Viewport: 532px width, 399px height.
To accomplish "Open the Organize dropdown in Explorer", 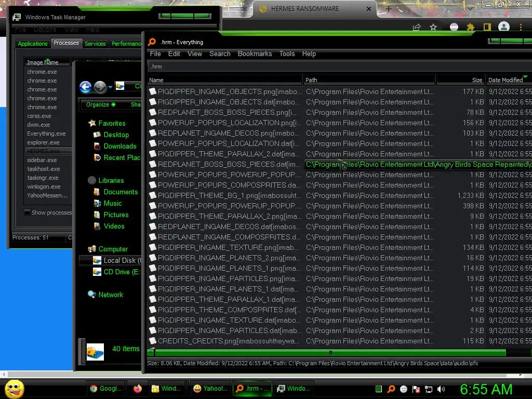I will tap(101, 104).
